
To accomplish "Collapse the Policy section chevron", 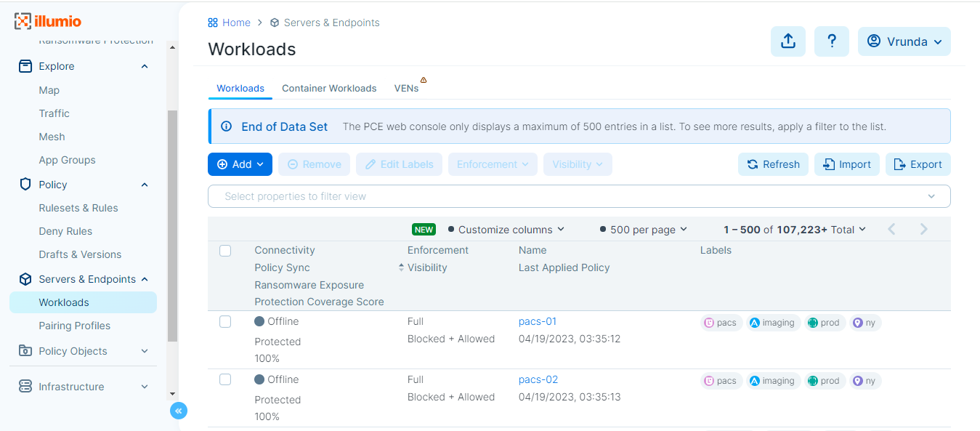I will point(145,185).
